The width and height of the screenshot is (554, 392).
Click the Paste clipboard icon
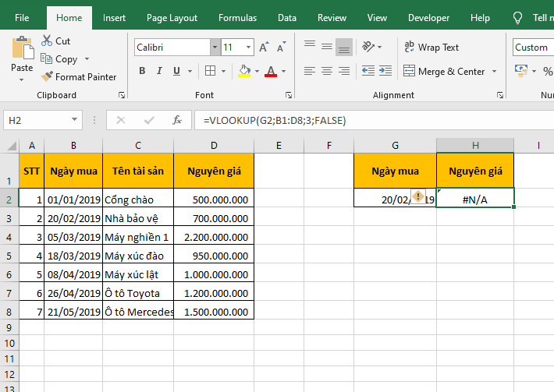point(22,50)
